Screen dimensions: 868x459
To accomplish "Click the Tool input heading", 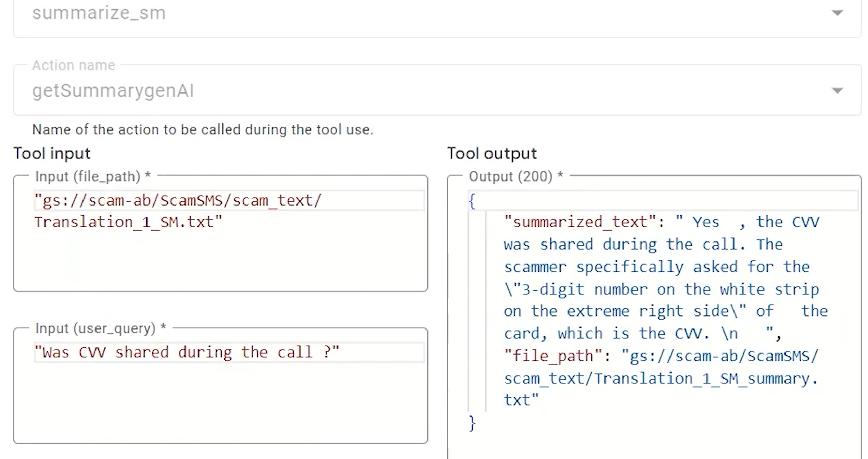I will point(52,153).
